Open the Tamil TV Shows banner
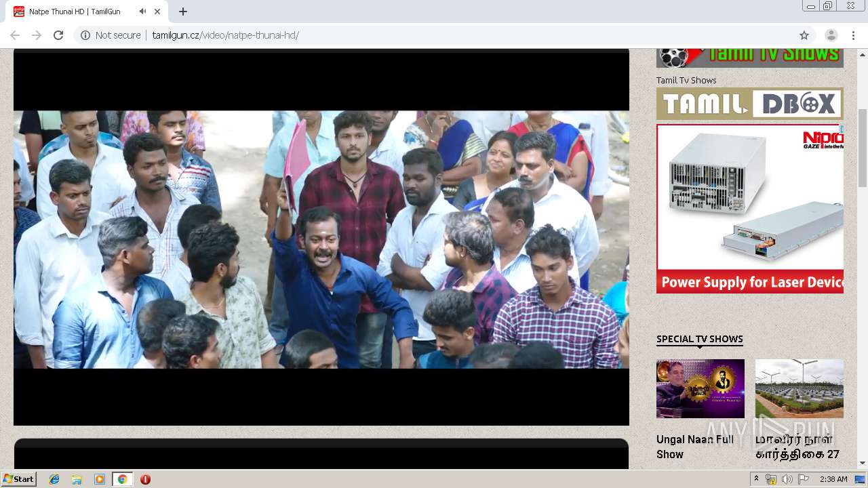This screenshot has width=868, height=488. pos(750,58)
